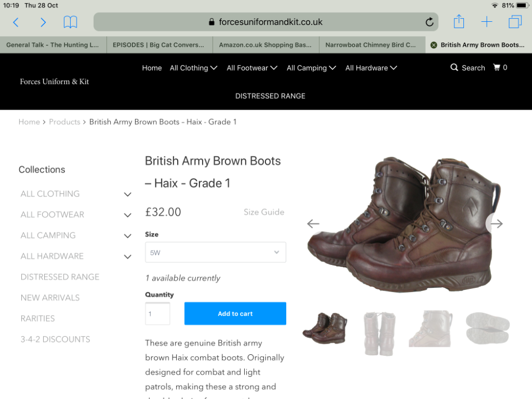Switch to General Talk - The Hunting tab

click(x=53, y=45)
